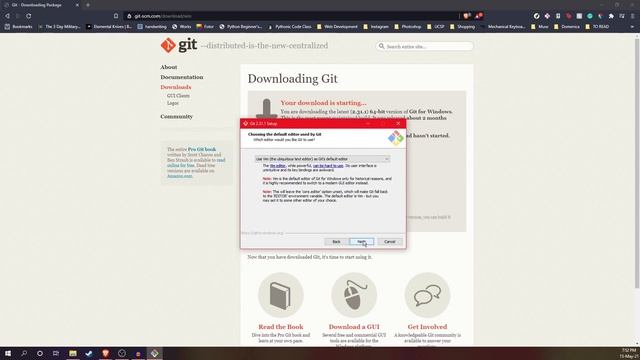This screenshot has width=640, height=360.
Task: Click the browser reload button
Action: pos(29,16)
